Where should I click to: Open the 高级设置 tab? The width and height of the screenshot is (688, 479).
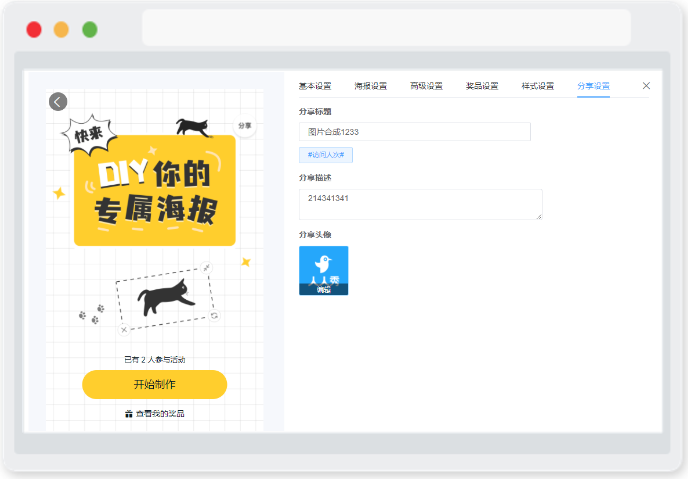pos(426,86)
